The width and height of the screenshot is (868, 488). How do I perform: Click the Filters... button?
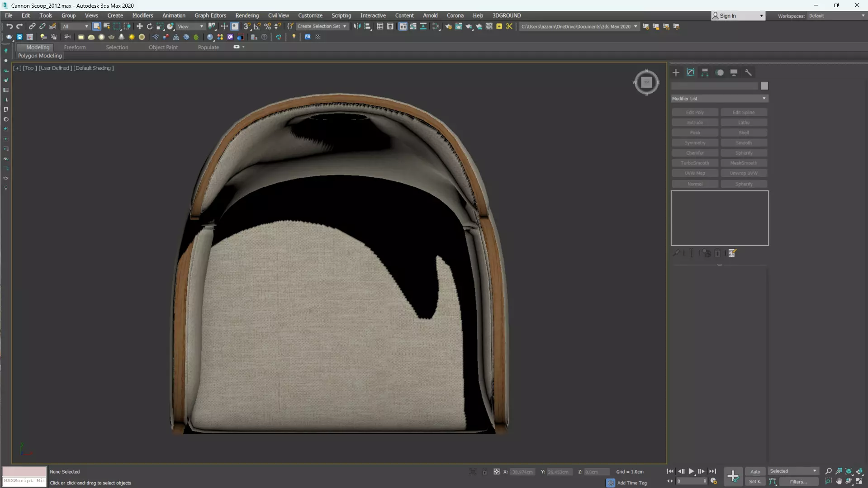tap(798, 482)
